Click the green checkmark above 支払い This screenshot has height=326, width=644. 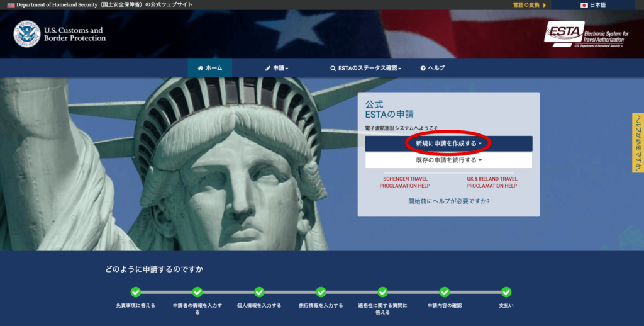click(x=506, y=292)
